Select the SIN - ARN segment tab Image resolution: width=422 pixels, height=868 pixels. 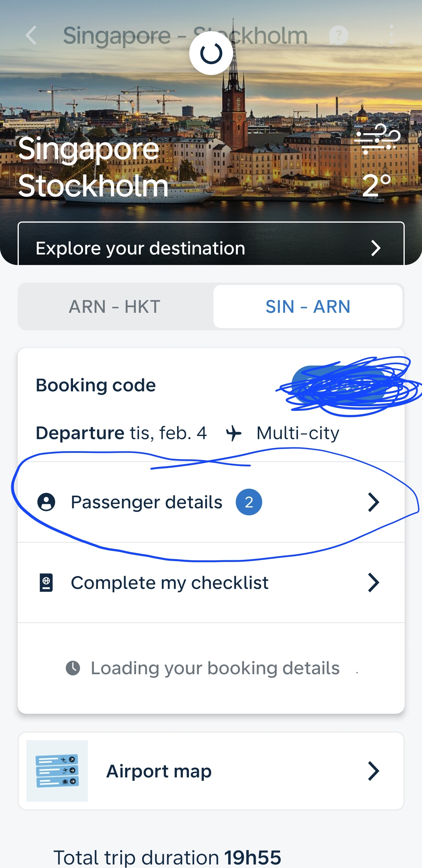[x=308, y=307]
